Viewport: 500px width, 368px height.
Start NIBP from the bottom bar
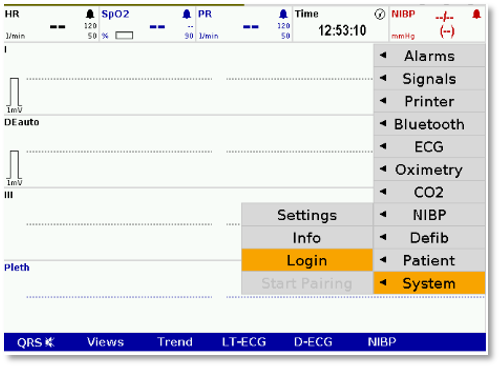click(382, 342)
